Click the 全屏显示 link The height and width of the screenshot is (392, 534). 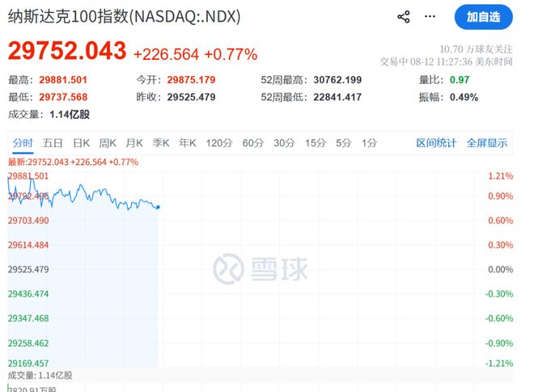tap(487, 143)
